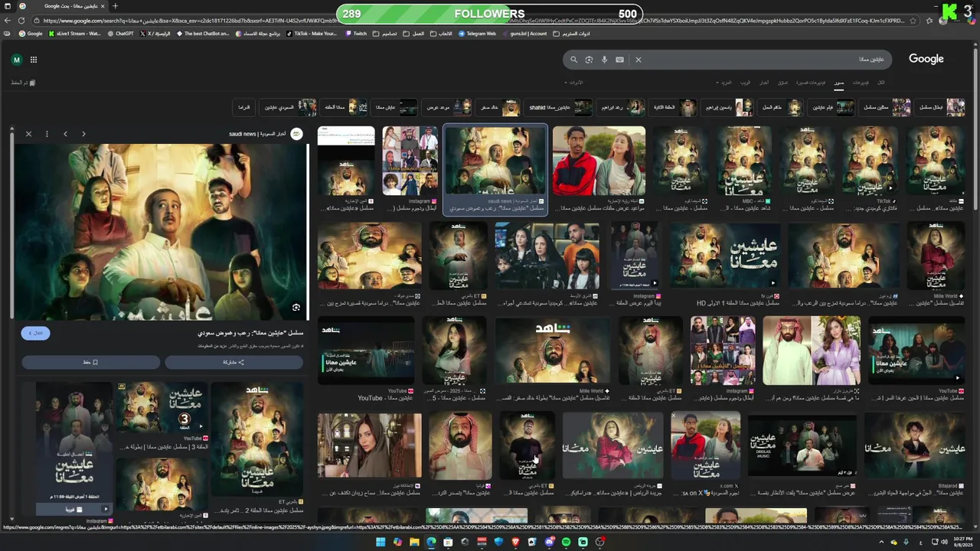Reload the page in browser

[x=21, y=21]
